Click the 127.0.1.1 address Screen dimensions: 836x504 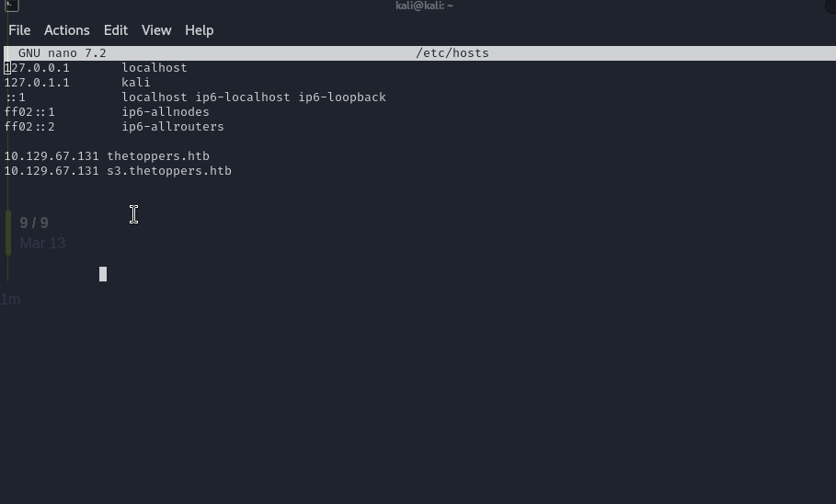pos(37,83)
